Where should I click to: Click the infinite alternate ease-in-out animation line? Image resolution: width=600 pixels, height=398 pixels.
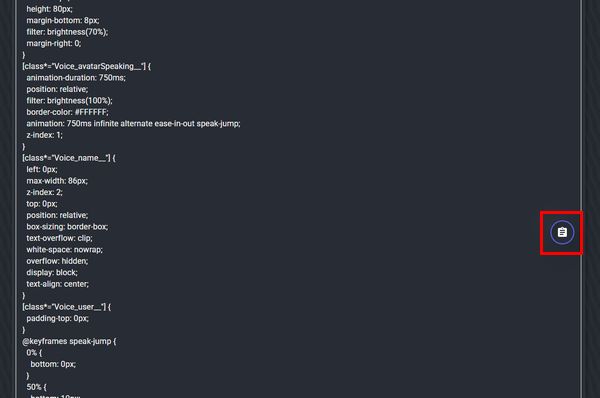click(x=133, y=124)
